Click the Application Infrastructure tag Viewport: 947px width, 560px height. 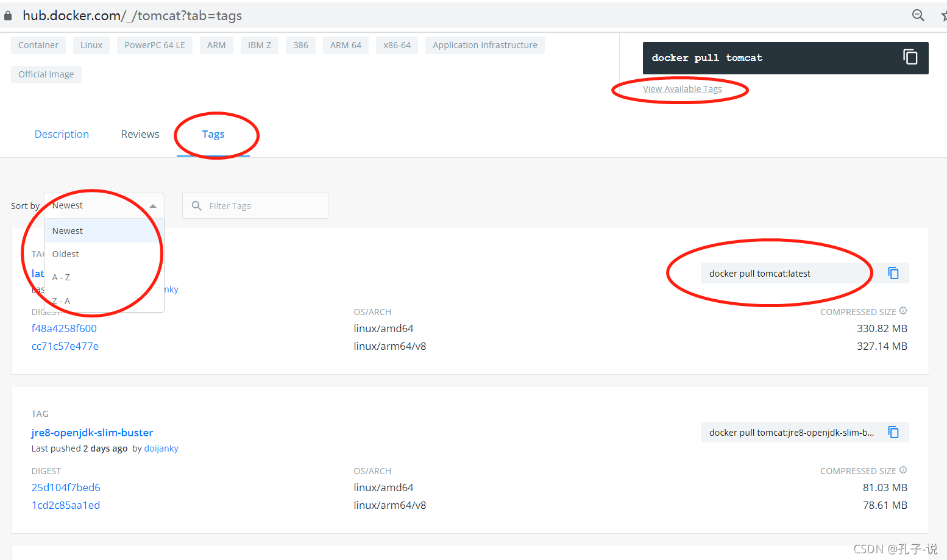(x=485, y=45)
